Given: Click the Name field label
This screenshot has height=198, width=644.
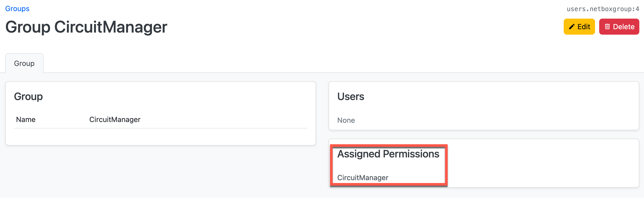Looking at the screenshot, I should click(x=26, y=119).
